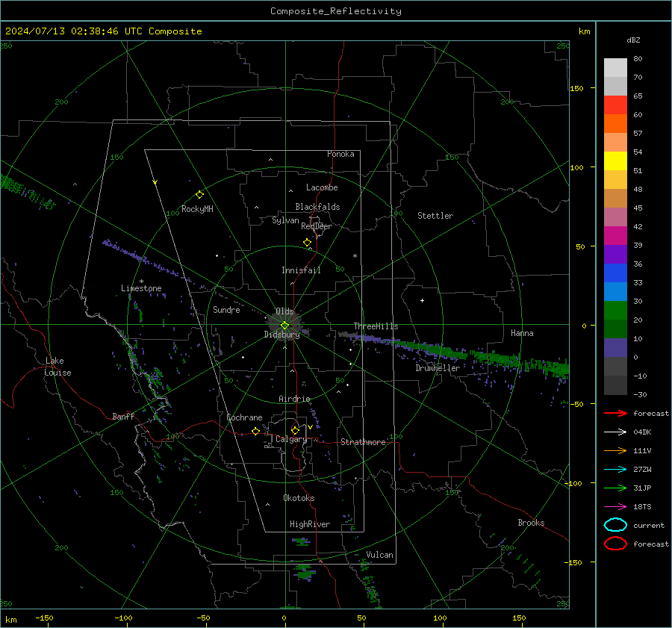
Task: Click the purple echo streak northwest of Limestone
Action: click(x=141, y=258)
